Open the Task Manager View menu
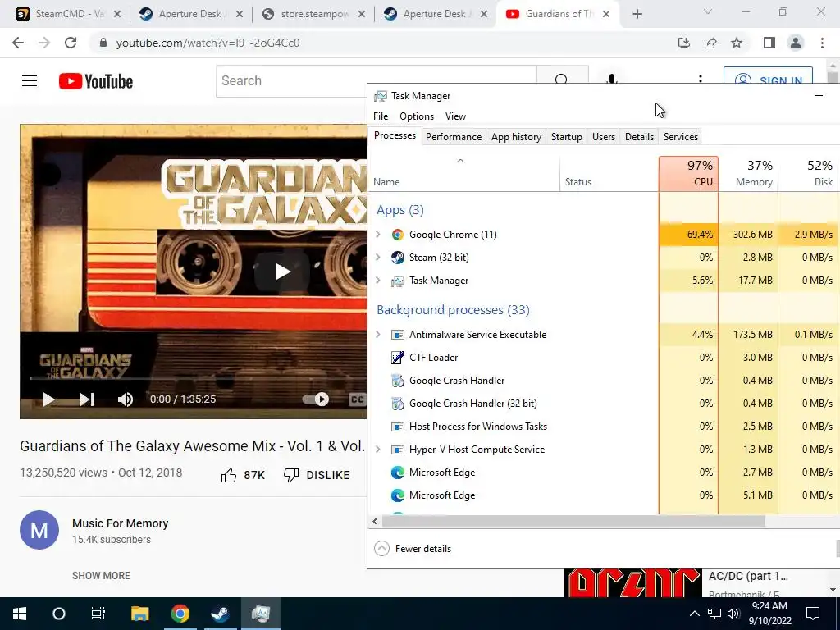 [455, 116]
